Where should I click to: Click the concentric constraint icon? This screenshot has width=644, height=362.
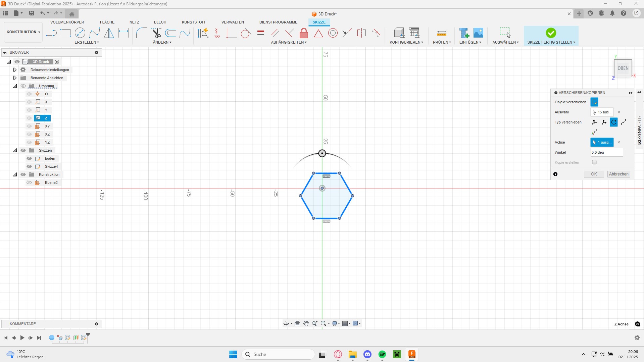tap(333, 33)
